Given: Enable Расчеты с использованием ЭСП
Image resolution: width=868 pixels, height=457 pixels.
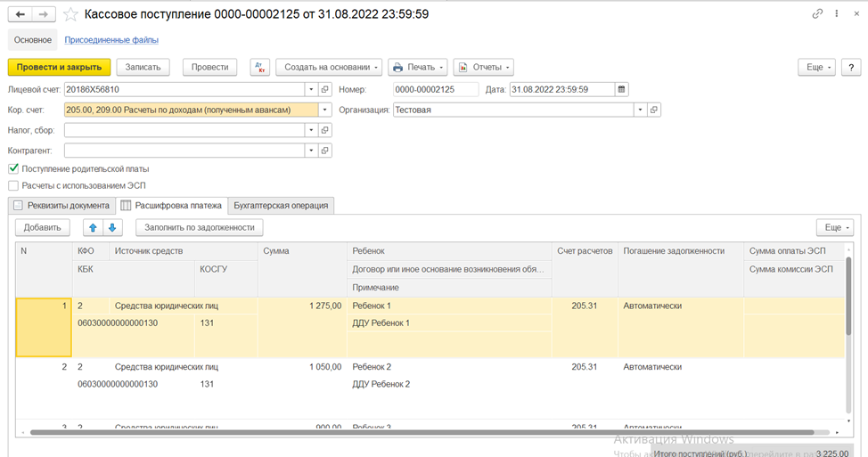Looking at the screenshot, I should click(13, 185).
